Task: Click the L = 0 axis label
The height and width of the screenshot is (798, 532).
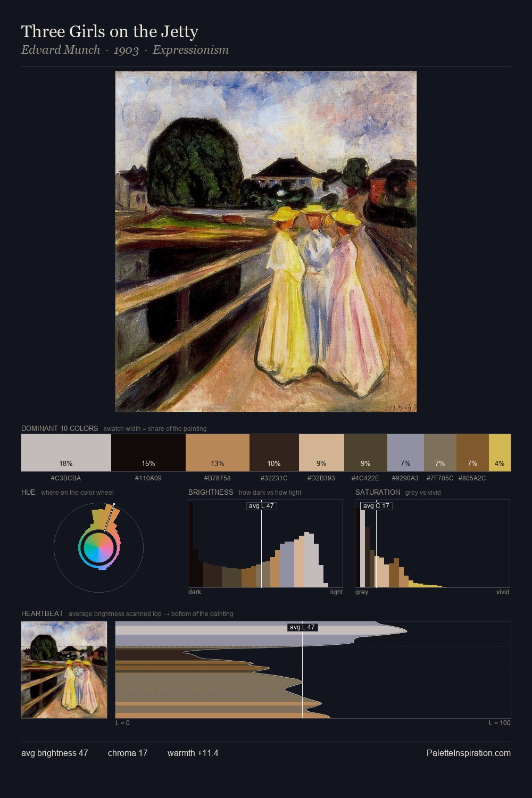Action: tap(123, 723)
